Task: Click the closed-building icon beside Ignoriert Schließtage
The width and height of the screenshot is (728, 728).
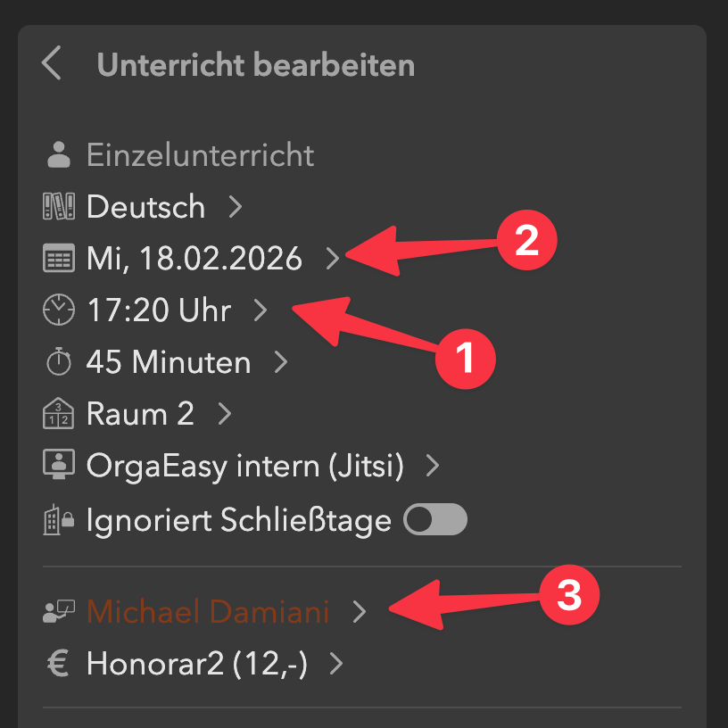Action: point(59,520)
